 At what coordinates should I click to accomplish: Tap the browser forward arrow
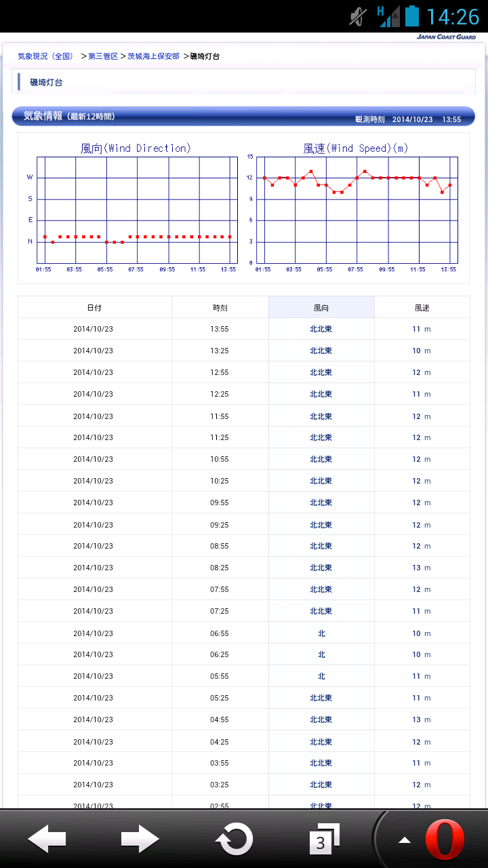(x=140, y=840)
